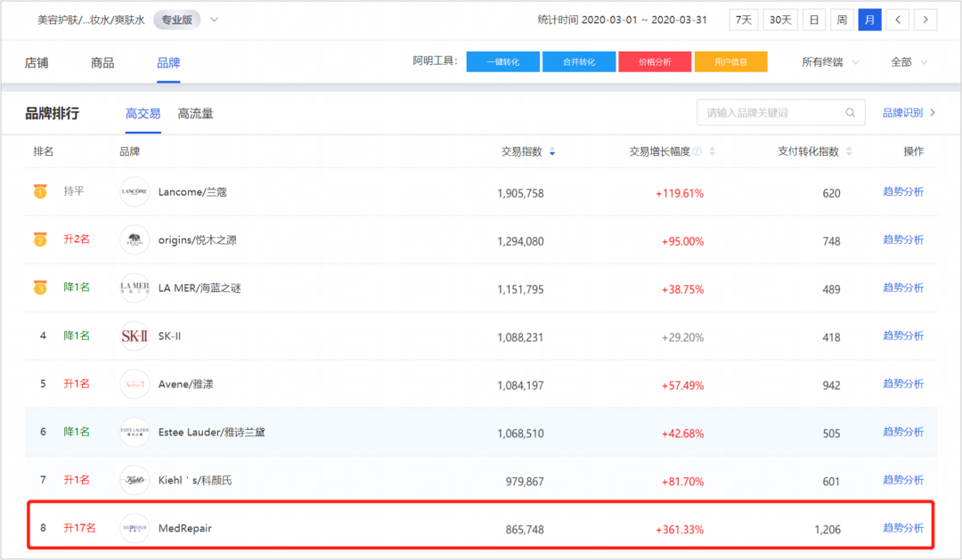Click the Lancome brand logo

pos(135,192)
